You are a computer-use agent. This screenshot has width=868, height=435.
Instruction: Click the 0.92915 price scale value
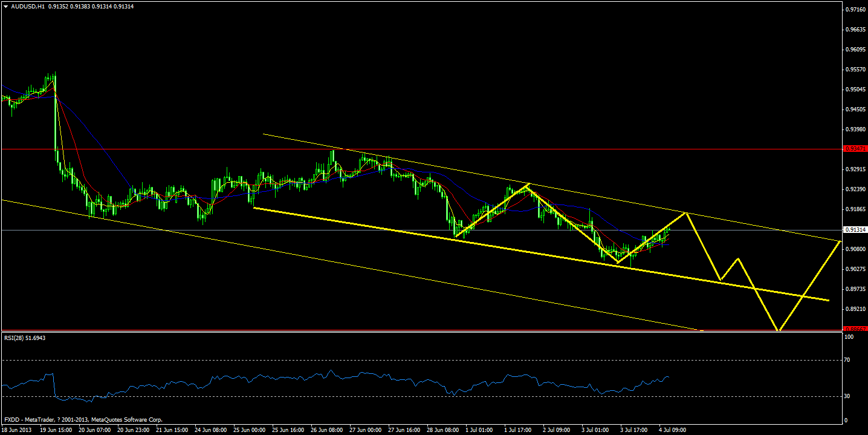coord(855,169)
